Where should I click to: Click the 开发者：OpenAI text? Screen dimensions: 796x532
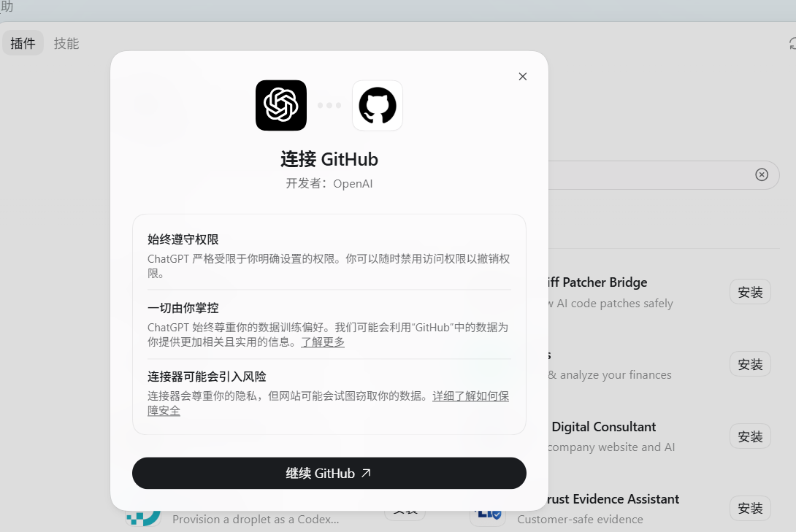(329, 184)
